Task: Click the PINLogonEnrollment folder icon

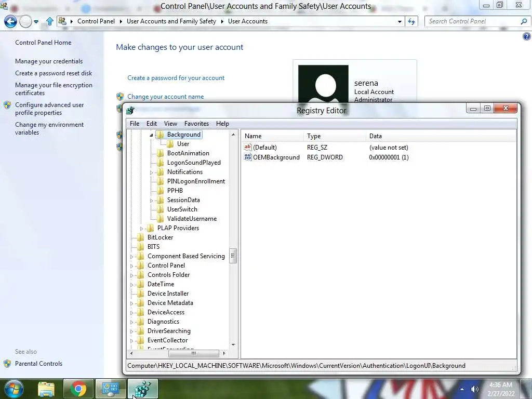Action: 160,181
